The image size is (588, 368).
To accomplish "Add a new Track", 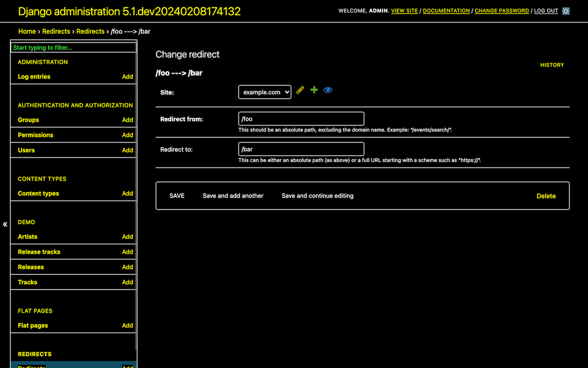I will [128, 282].
